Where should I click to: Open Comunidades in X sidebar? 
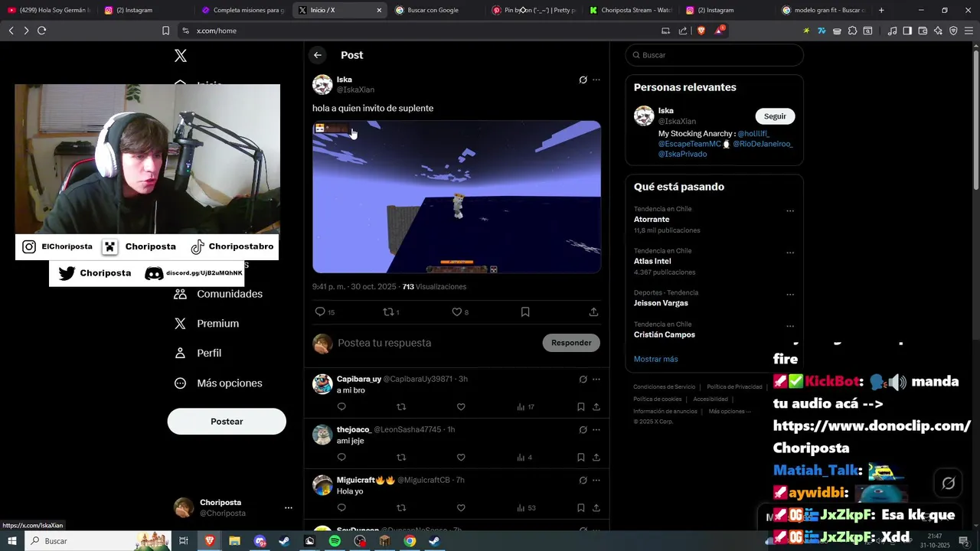point(218,294)
